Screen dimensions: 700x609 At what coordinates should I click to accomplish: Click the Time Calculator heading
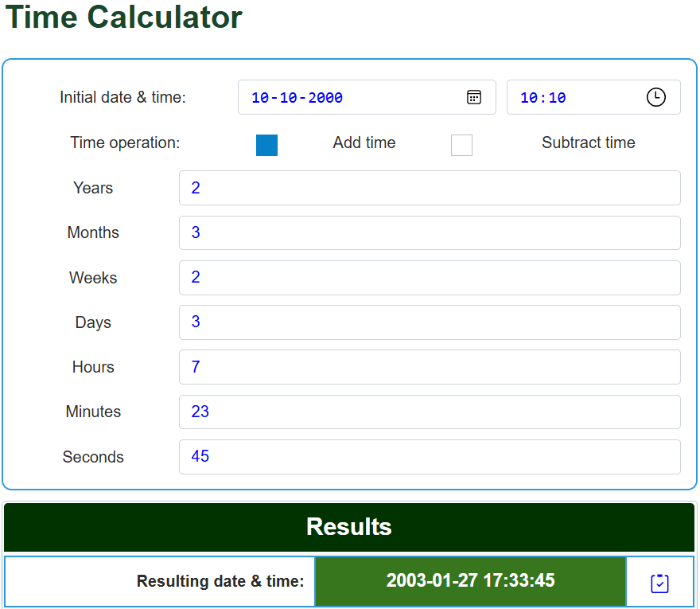(123, 17)
